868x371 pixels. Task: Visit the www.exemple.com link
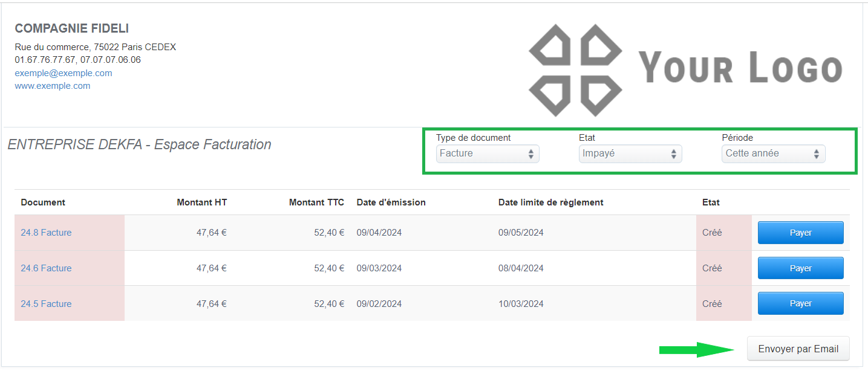53,86
